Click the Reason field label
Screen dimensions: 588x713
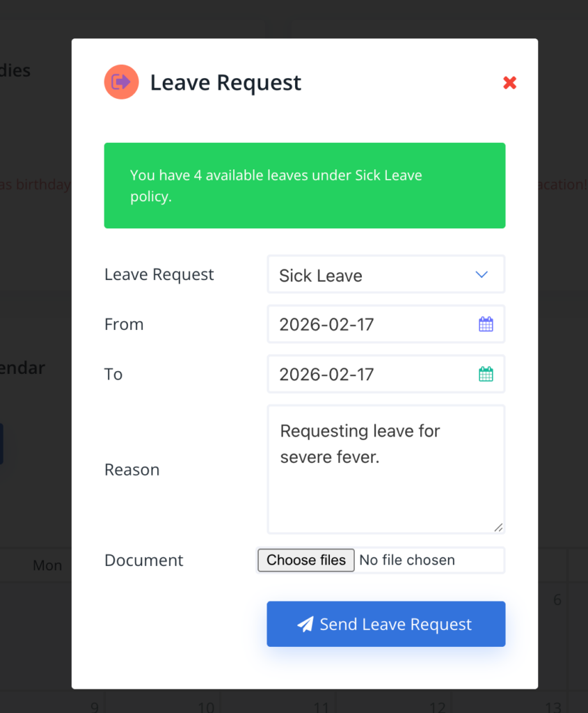click(132, 470)
